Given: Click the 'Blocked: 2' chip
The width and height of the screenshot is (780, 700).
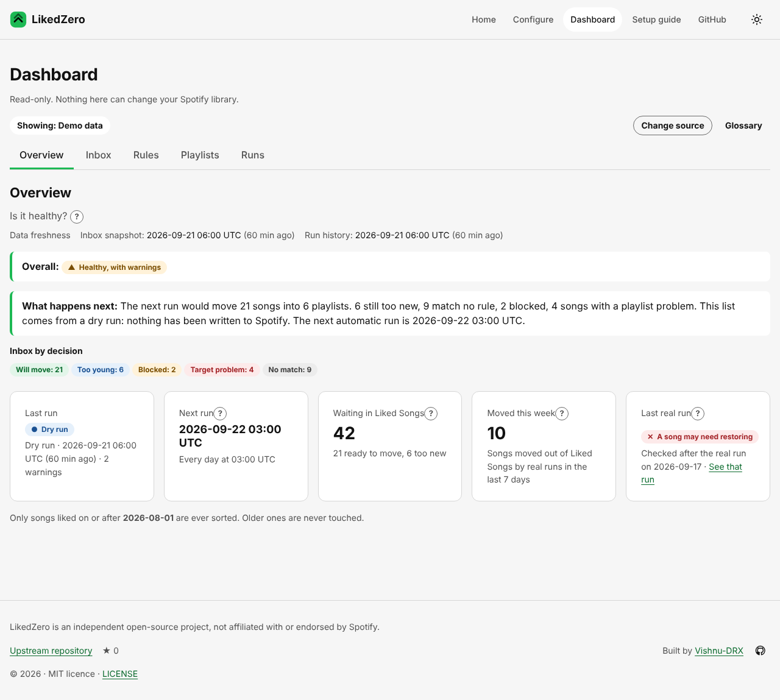Looking at the screenshot, I should click(157, 370).
